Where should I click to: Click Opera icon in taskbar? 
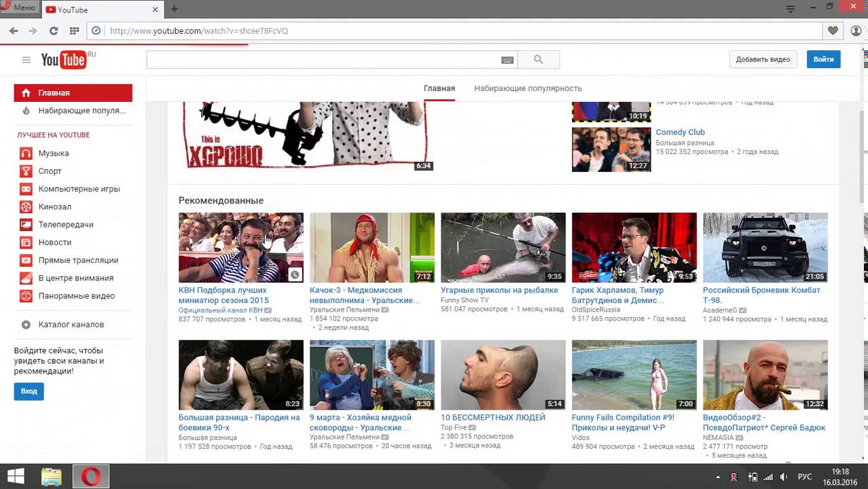90,477
